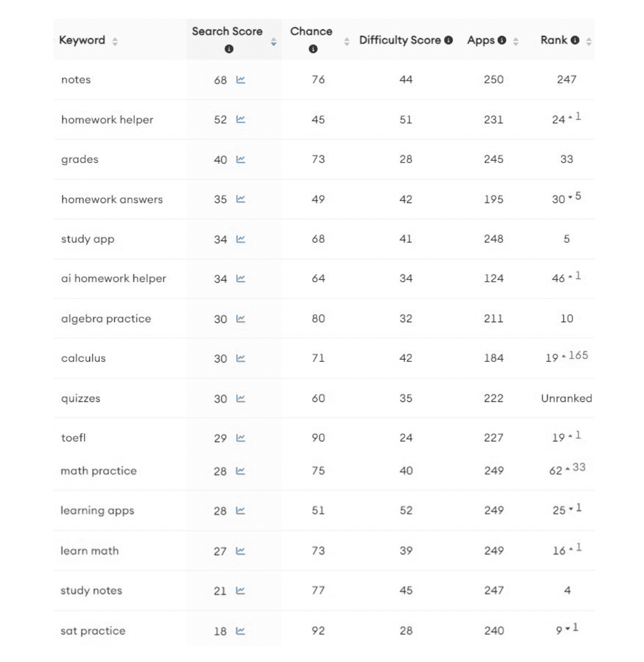644x662 pixels.
Task: Sort by Search Score arrows
Action: tap(274, 42)
